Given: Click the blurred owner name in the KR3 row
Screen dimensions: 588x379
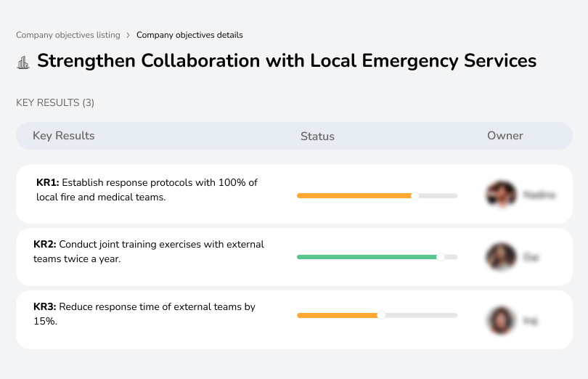Looking at the screenshot, I should point(530,320).
